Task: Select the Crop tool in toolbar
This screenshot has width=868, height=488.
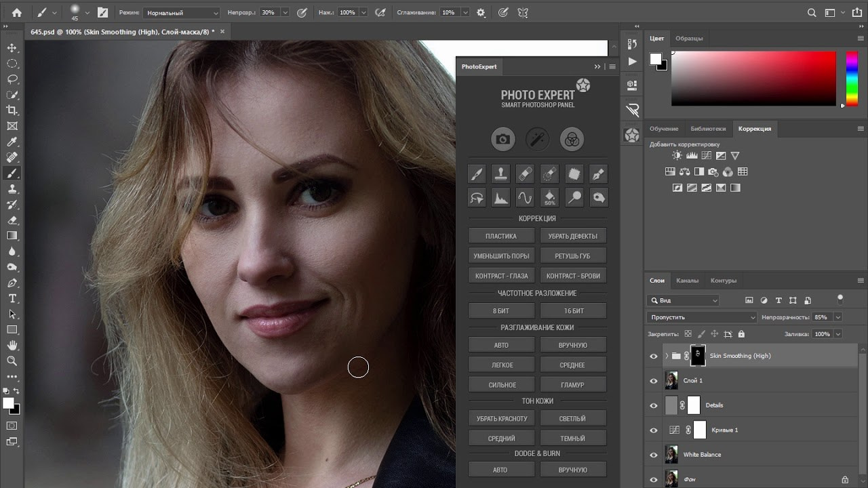Action: click(12, 110)
